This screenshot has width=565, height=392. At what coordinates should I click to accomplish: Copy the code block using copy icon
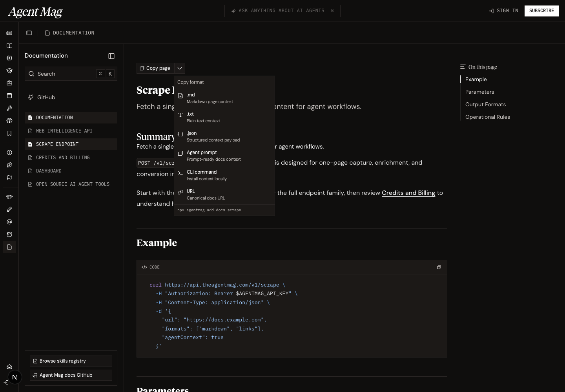(439, 267)
